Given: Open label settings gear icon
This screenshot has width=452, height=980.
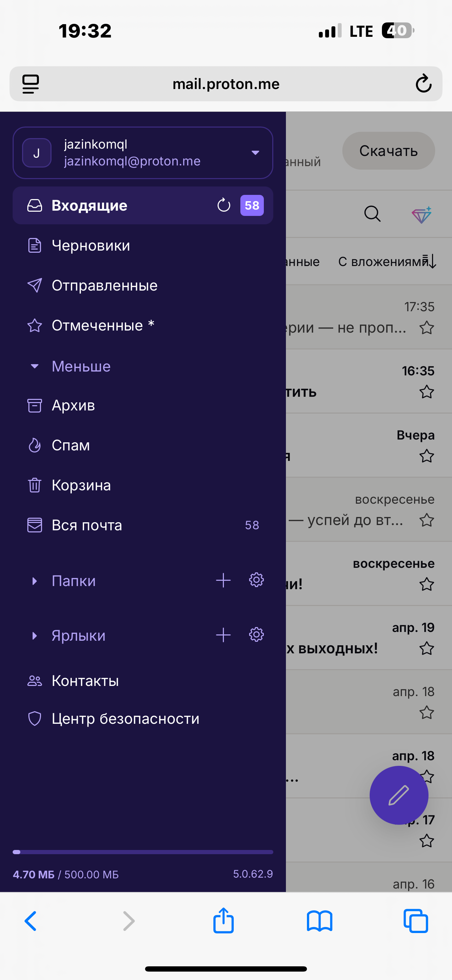Looking at the screenshot, I should (x=256, y=634).
